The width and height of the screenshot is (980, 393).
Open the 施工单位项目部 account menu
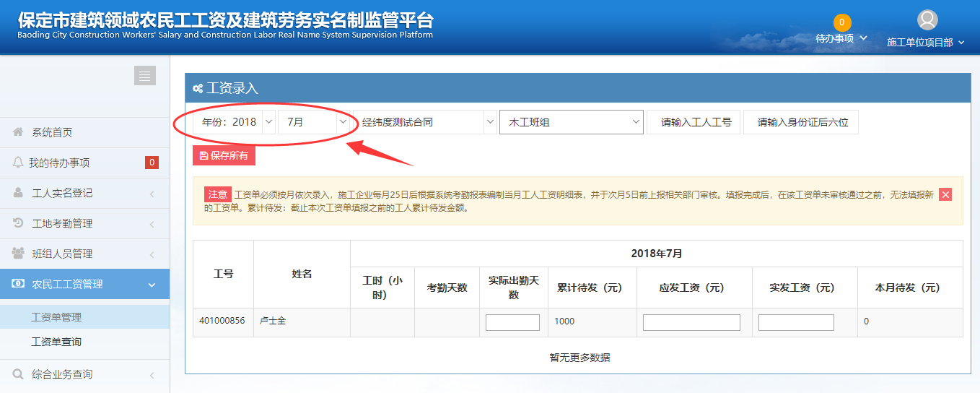(x=925, y=43)
